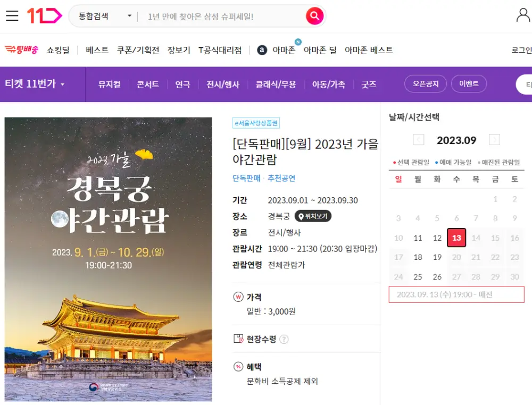
Task: Click the 11st logo
Action: click(44, 14)
